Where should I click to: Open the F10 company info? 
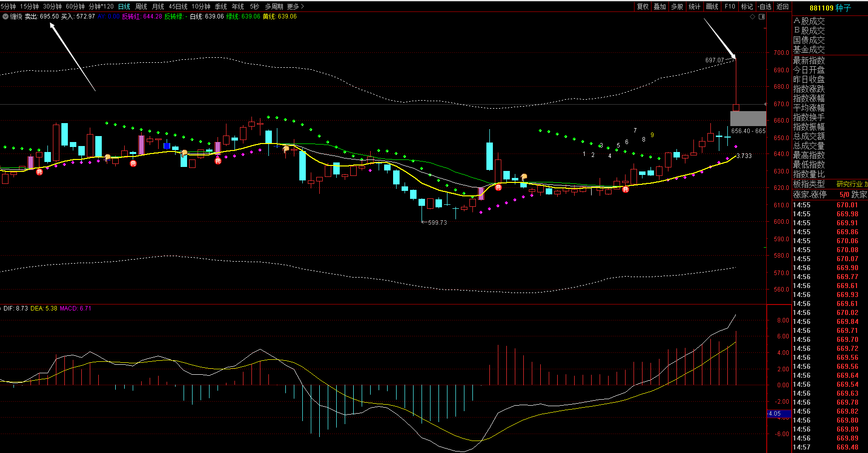tap(730, 6)
